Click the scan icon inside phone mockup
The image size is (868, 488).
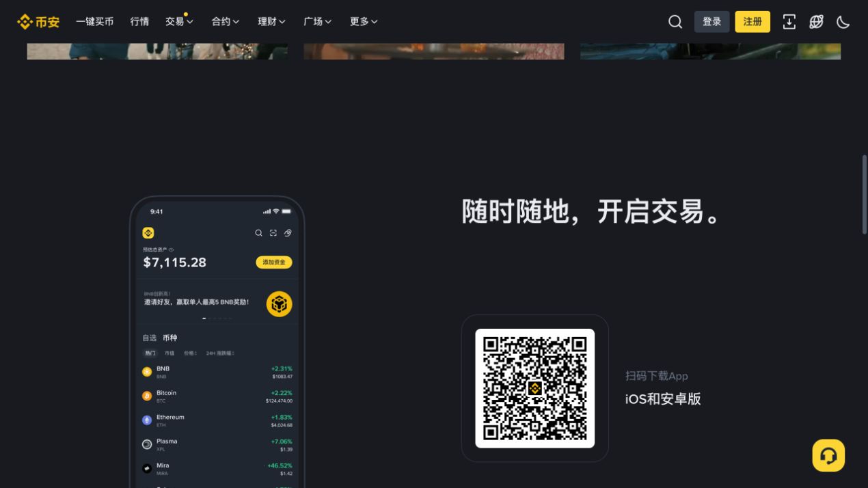tap(273, 233)
